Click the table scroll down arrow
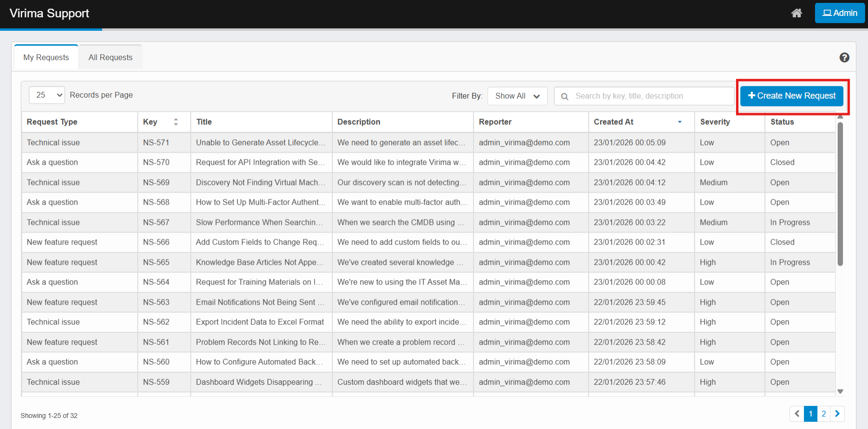Viewport: 868px width, 429px height. 840,391
